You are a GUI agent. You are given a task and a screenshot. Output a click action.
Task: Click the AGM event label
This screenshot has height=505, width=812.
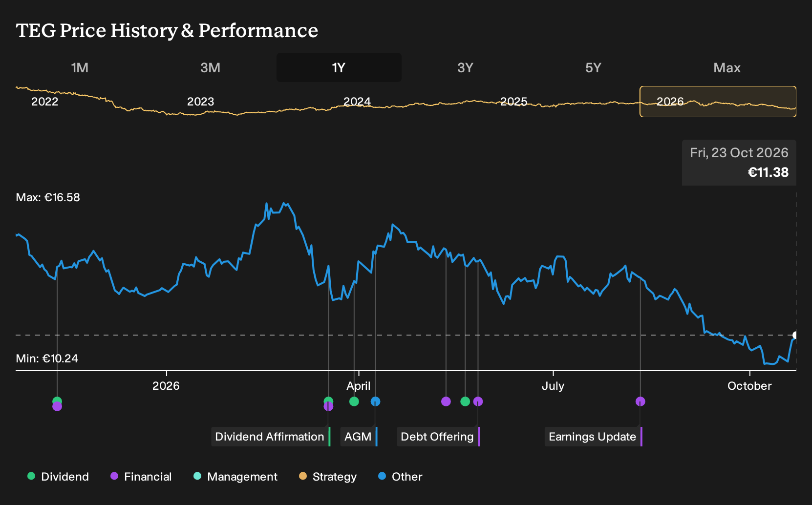[359, 437]
